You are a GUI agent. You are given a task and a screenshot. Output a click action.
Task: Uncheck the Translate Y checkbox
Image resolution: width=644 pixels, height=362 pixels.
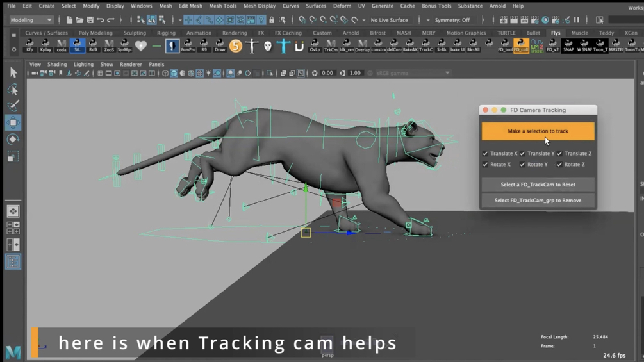[522, 154]
